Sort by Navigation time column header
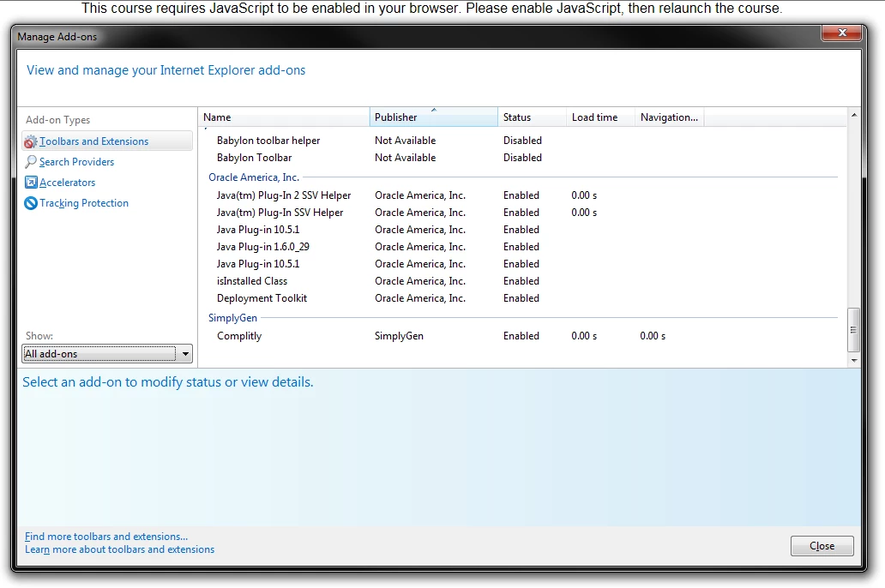 (x=670, y=117)
